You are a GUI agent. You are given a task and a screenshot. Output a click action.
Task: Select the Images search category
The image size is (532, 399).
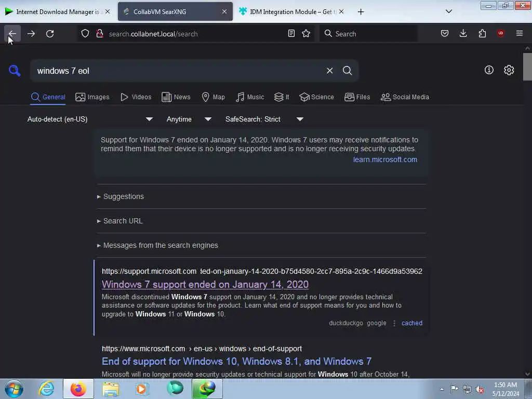point(92,97)
